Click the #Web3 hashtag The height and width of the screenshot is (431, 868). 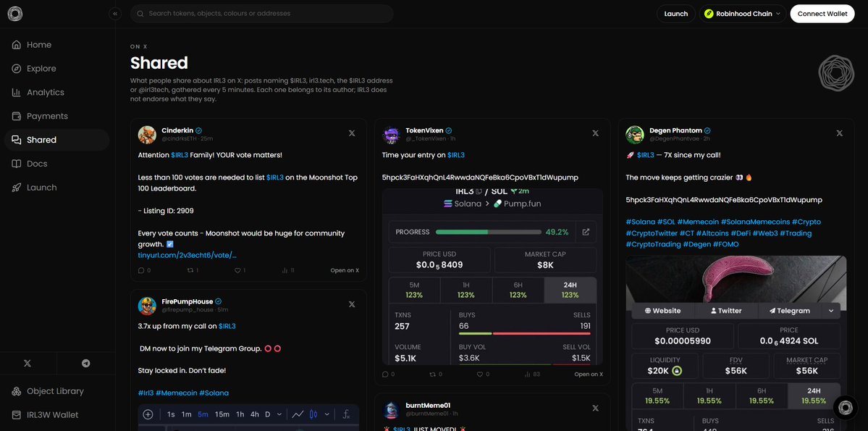tap(766, 233)
